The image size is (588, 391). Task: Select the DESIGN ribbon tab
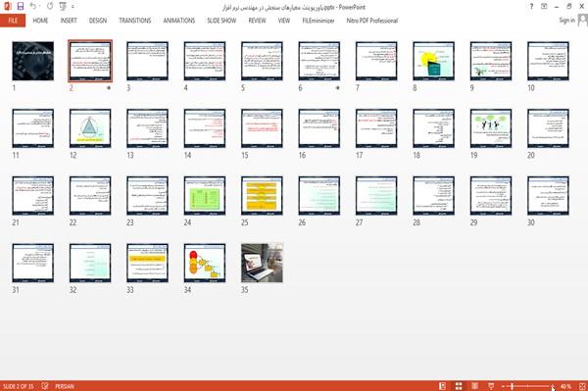(x=98, y=21)
